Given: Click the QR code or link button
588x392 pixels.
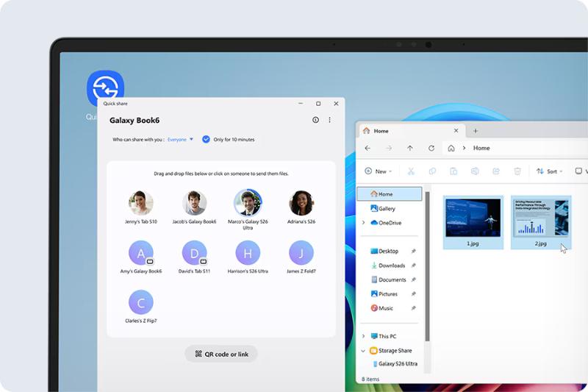Looking at the screenshot, I should [x=221, y=354].
